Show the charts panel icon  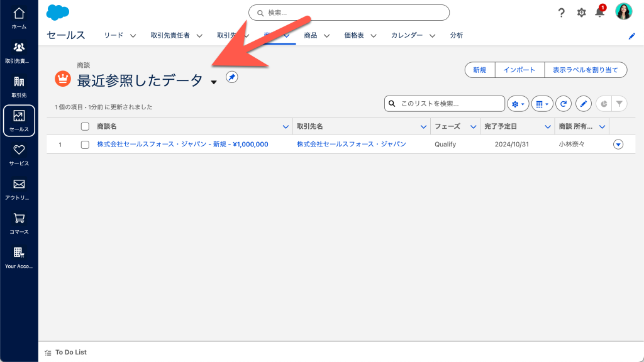604,104
